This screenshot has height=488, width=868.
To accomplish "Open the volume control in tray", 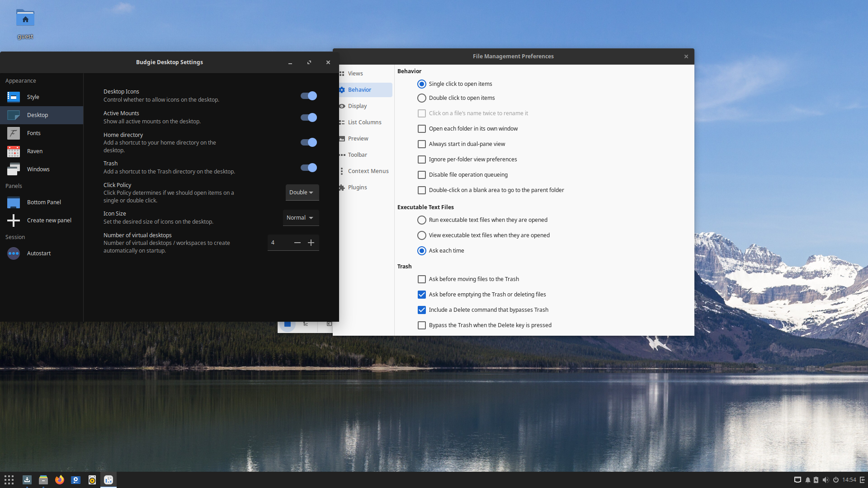I will pyautogui.click(x=826, y=480).
